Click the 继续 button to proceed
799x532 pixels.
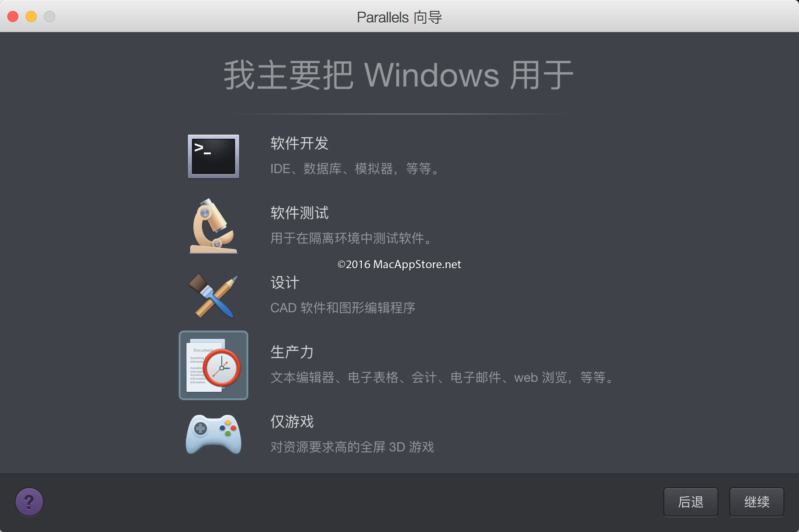click(x=756, y=502)
